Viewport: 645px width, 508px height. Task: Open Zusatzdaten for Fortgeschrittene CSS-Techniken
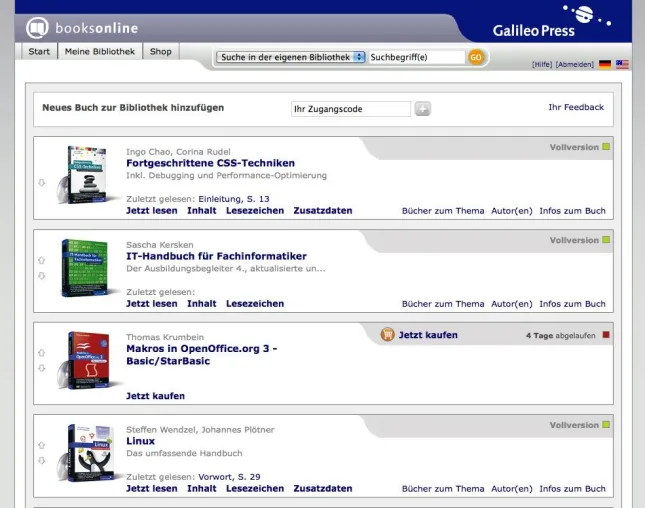322,211
